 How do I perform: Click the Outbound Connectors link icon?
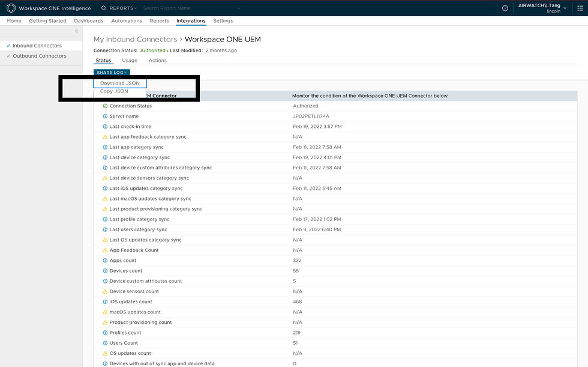(x=8, y=56)
